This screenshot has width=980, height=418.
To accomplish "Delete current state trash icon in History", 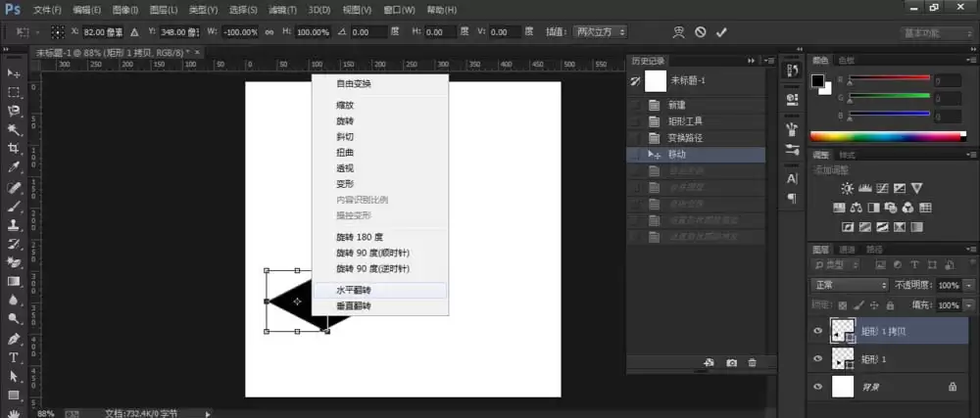I will pyautogui.click(x=752, y=362).
